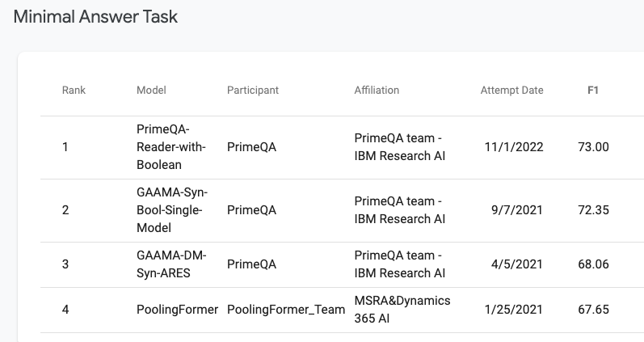This screenshot has width=644, height=342.
Task: Sort by the Attempt Date column
Action: coord(511,91)
